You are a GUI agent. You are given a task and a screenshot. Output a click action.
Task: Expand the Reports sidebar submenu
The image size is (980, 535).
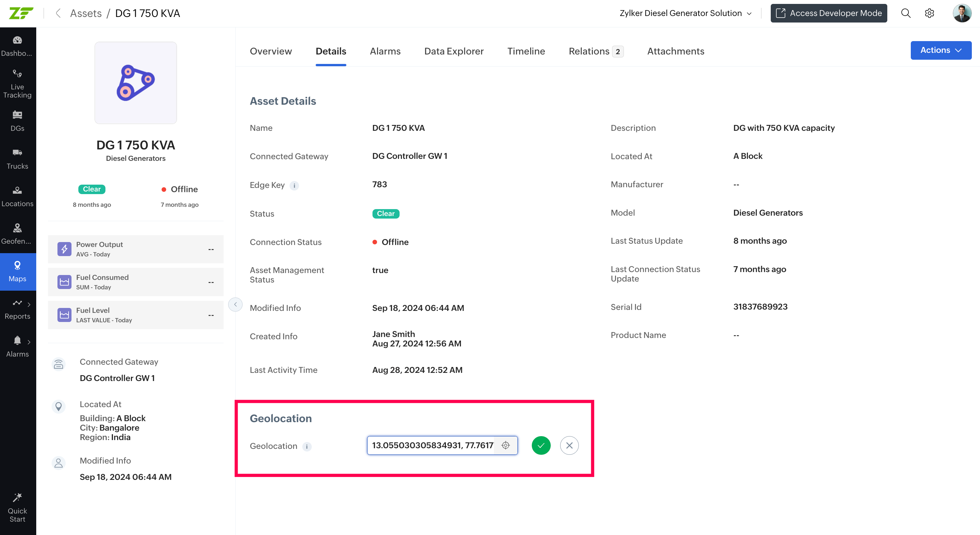pos(29,304)
